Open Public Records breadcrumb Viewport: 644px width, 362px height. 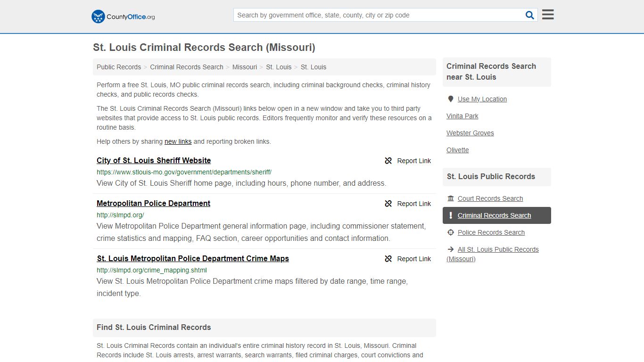tap(119, 67)
